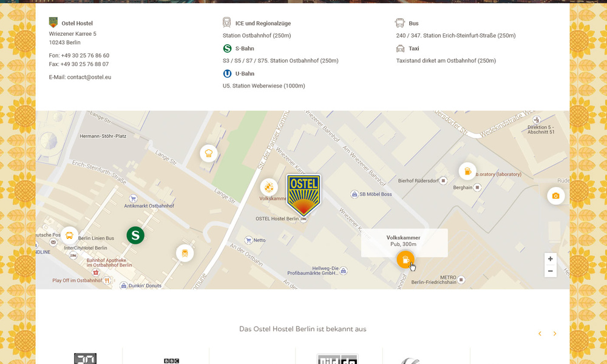This screenshot has width=607, height=364.
Task: Click the Direktion 5 - Abschnitt 51 pin
Action: pos(537,119)
